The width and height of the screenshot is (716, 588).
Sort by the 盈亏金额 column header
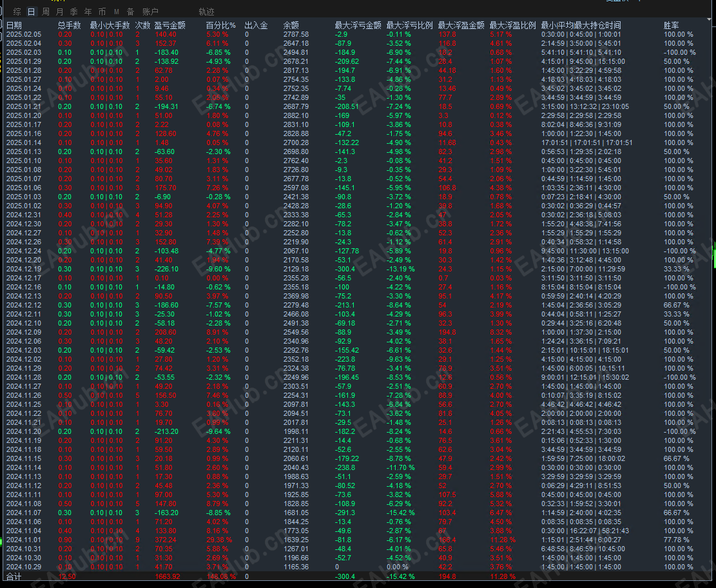[170, 25]
